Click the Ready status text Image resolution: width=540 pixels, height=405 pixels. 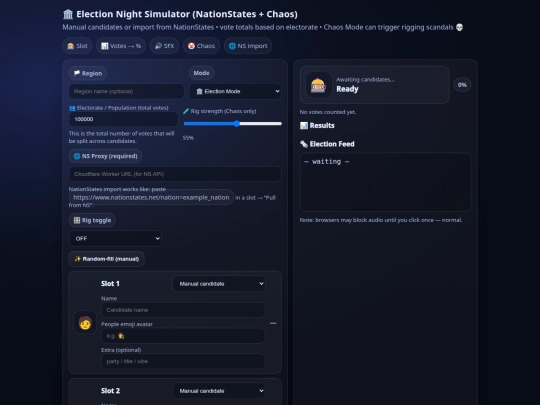click(x=347, y=89)
